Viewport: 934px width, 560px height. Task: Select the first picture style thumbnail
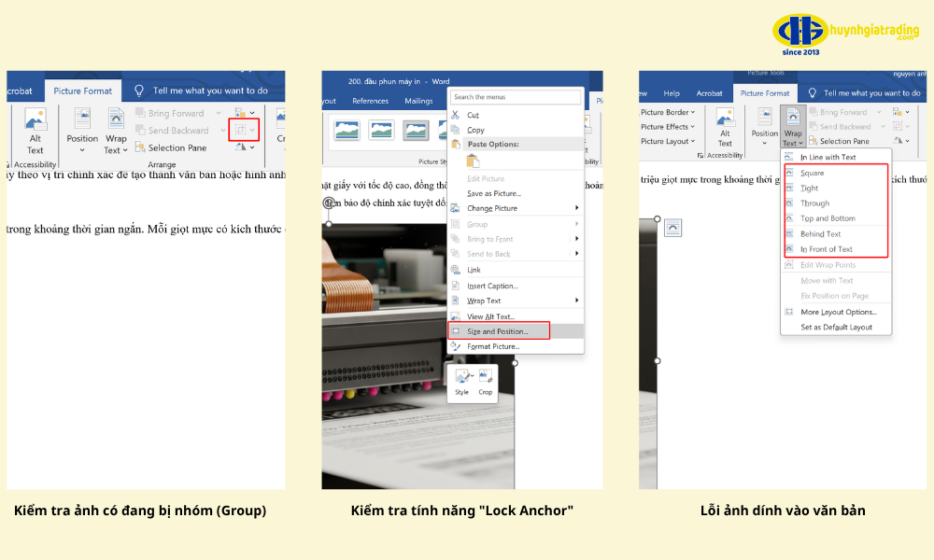tap(347, 131)
